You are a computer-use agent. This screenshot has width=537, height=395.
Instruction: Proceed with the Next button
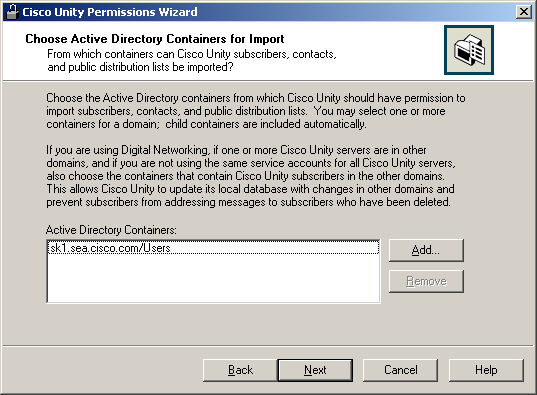coord(315,370)
